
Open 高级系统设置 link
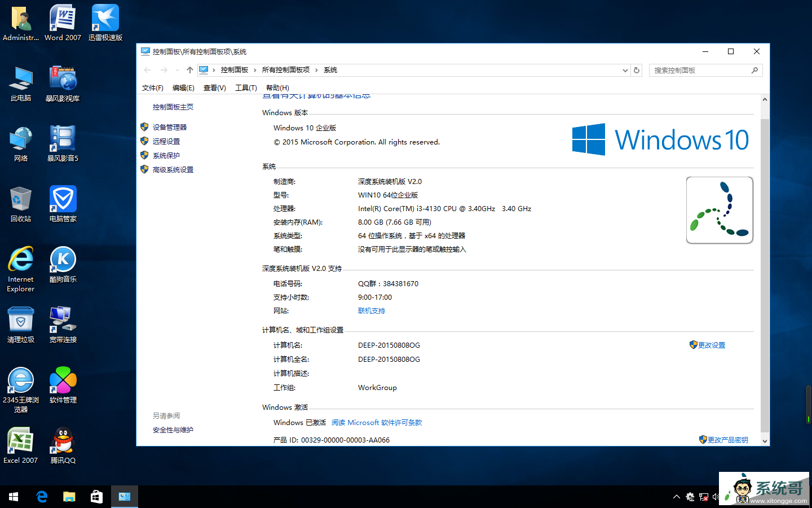[173, 170]
